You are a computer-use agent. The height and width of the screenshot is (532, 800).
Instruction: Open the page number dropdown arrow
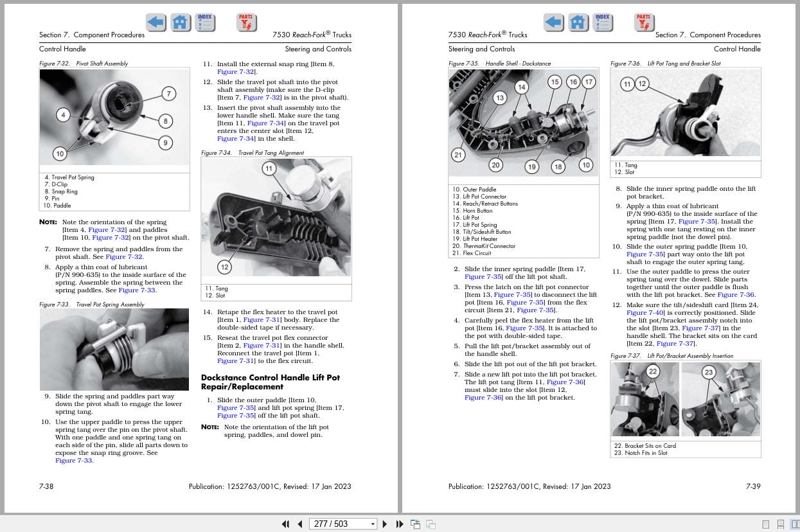(373, 524)
